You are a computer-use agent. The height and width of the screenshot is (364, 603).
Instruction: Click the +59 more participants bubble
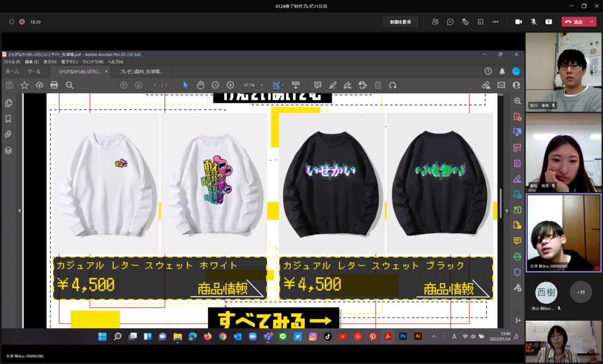(581, 292)
